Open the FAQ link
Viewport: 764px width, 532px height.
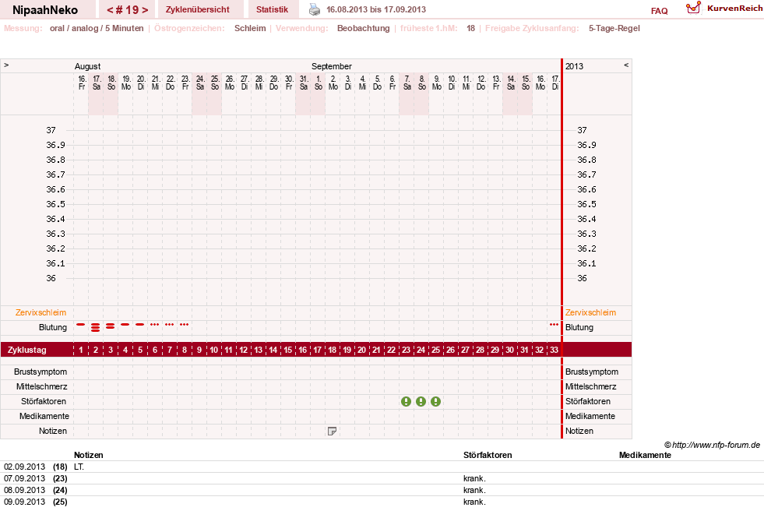[659, 11]
